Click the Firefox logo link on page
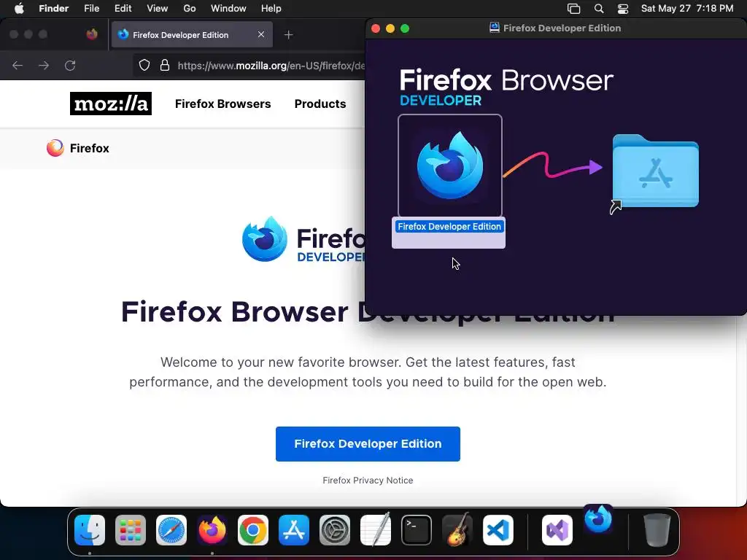The width and height of the screenshot is (747, 560). (x=78, y=148)
